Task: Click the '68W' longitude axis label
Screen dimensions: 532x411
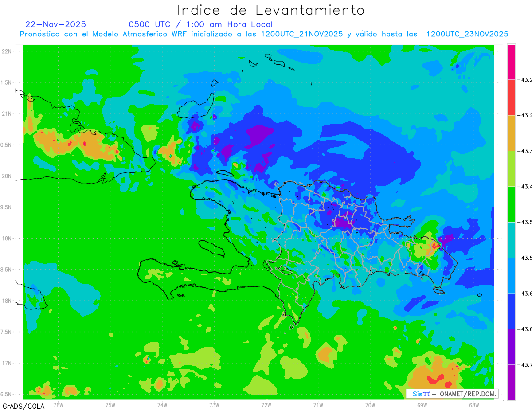Action: tap(473, 405)
